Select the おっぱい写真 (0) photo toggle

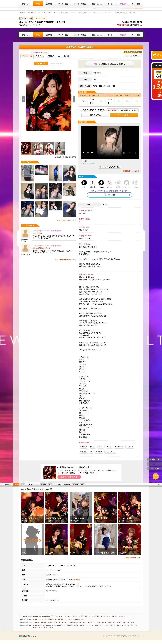56,64
